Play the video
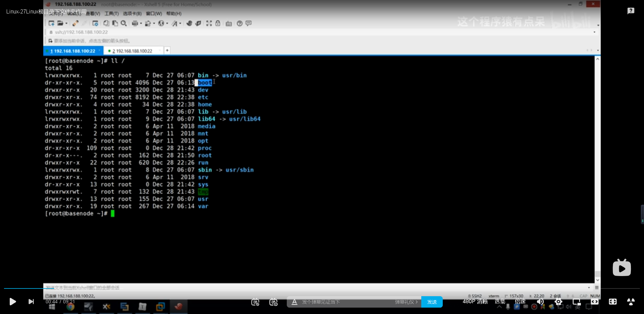Viewport: 644px width, 314px height. [12, 302]
